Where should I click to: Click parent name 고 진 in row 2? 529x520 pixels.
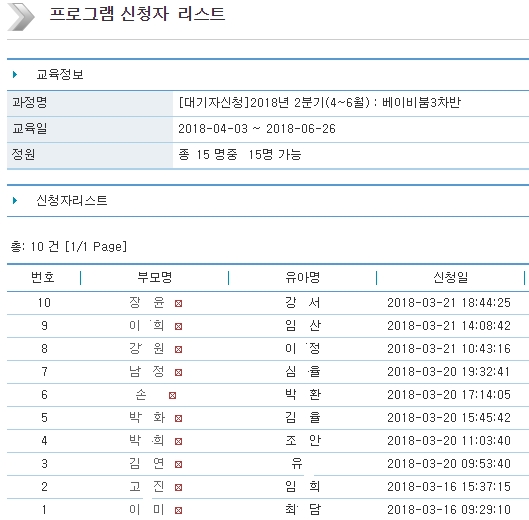pos(147,487)
